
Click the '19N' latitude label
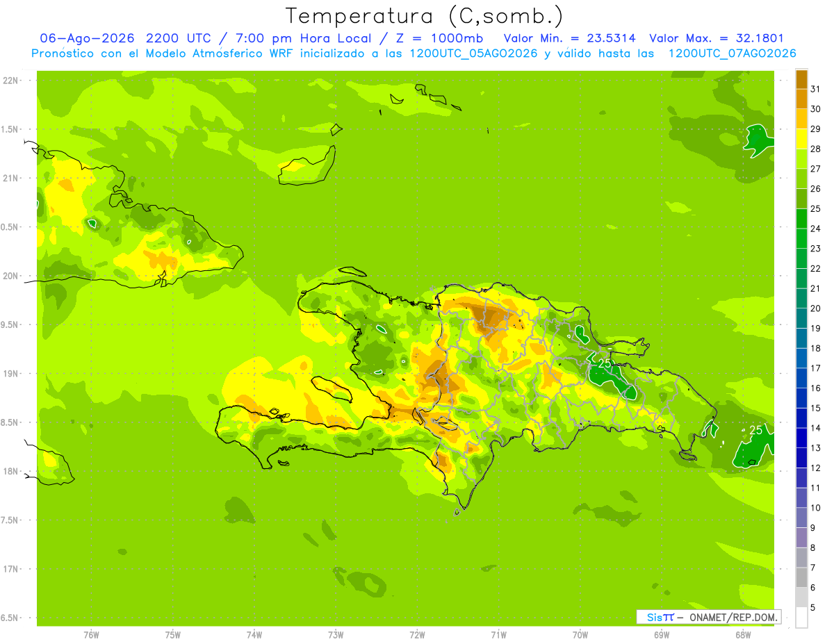(10, 374)
